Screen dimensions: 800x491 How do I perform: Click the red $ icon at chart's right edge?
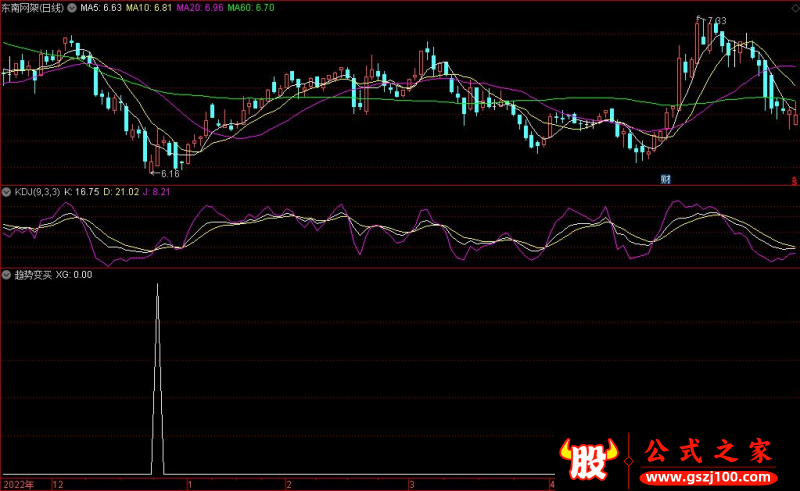click(795, 178)
